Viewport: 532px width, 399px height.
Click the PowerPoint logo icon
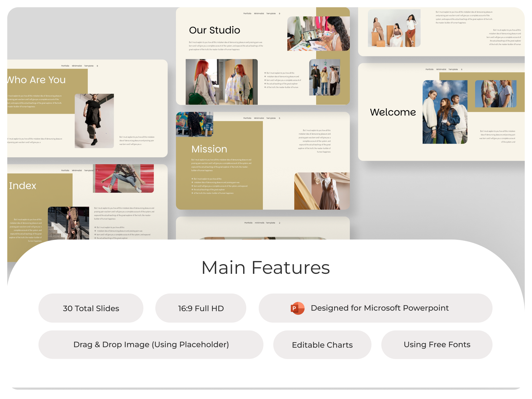click(297, 308)
